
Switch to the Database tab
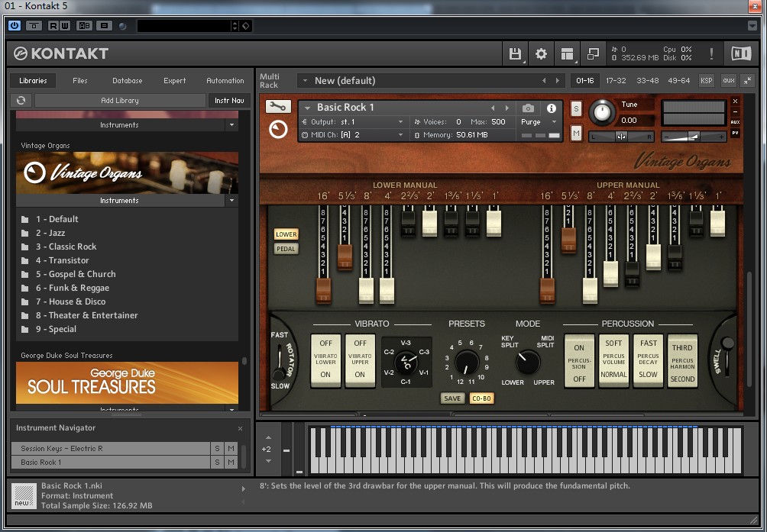click(127, 81)
